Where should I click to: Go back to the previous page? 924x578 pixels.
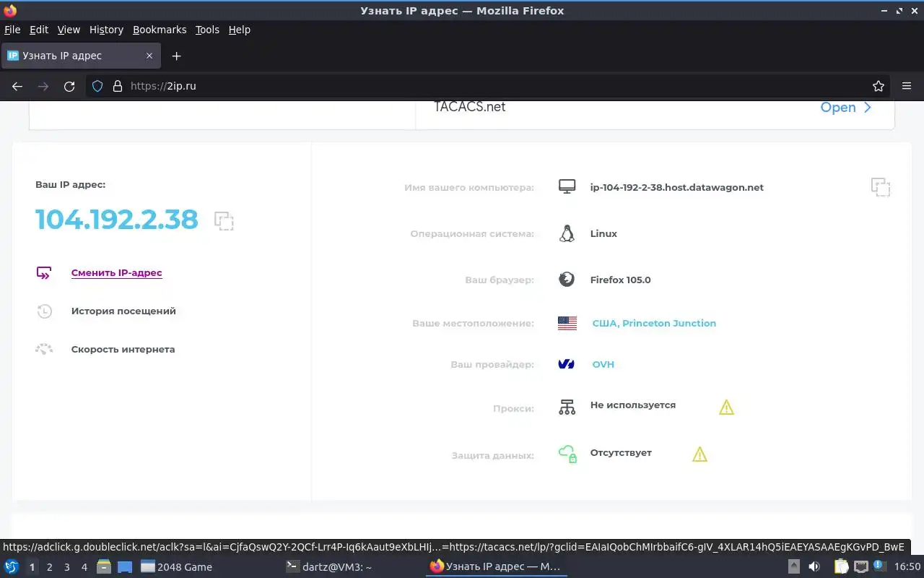(x=17, y=86)
